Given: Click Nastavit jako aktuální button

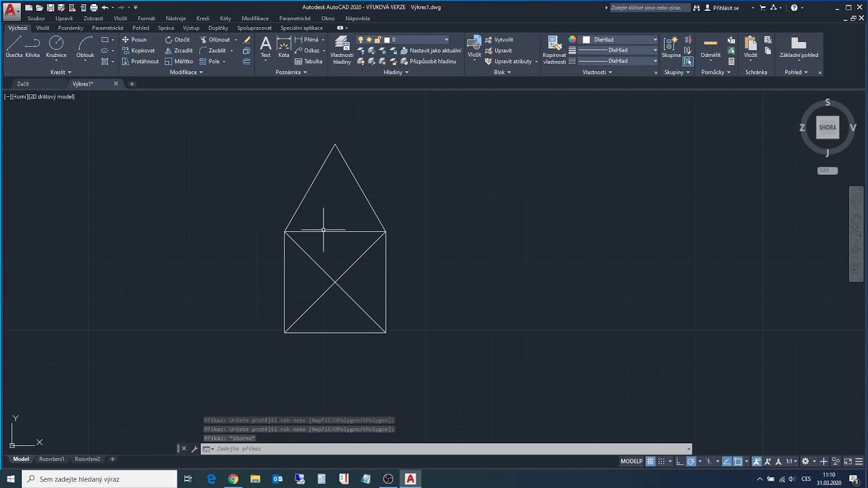Looking at the screenshot, I should 431,51.
